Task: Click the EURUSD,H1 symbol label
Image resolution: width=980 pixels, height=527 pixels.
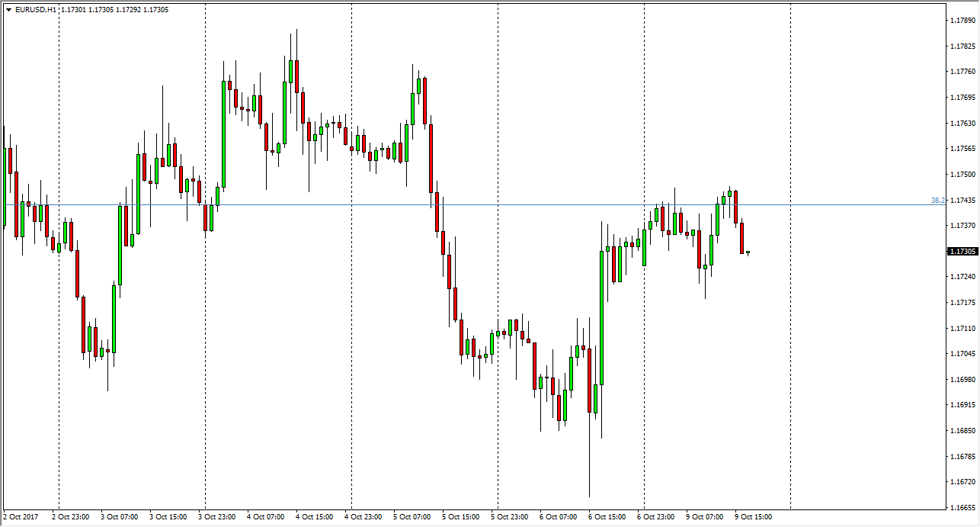Action: click(35, 10)
